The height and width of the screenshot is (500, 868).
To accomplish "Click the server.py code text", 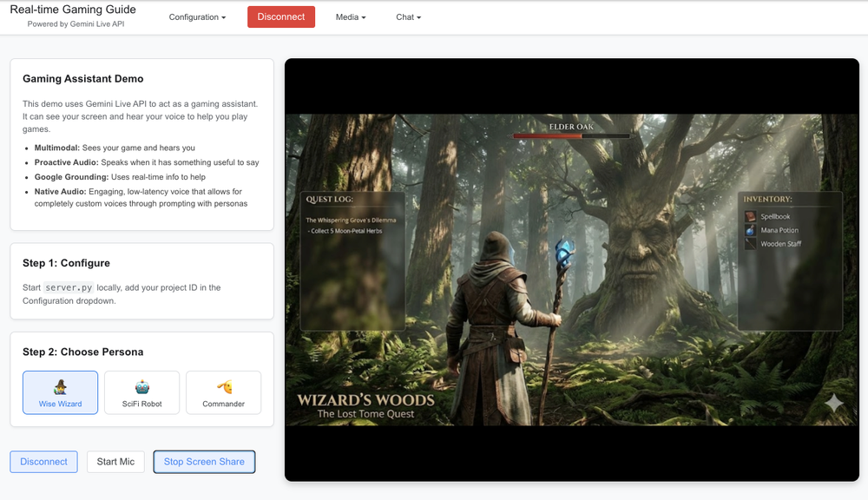I will point(69,287).
